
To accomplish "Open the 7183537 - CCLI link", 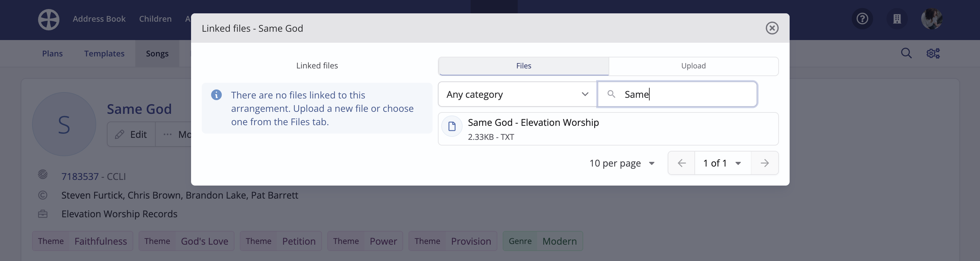I will tap(93, 177).
